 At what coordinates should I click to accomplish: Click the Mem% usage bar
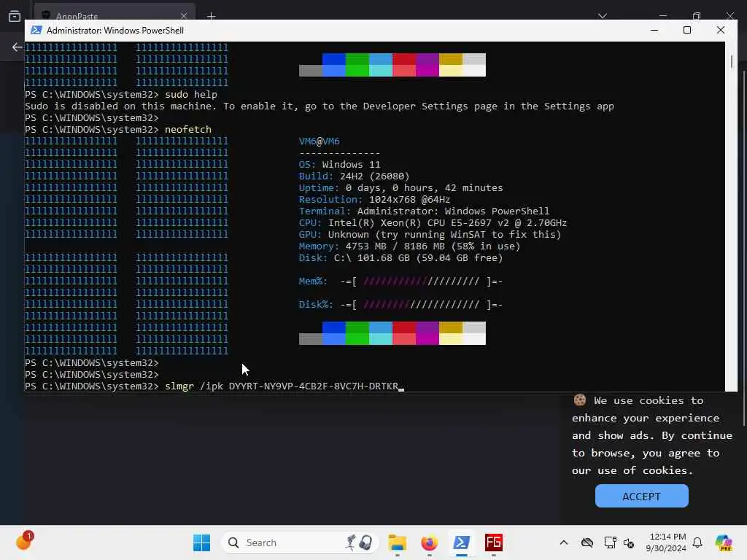[x=422, y=281]
